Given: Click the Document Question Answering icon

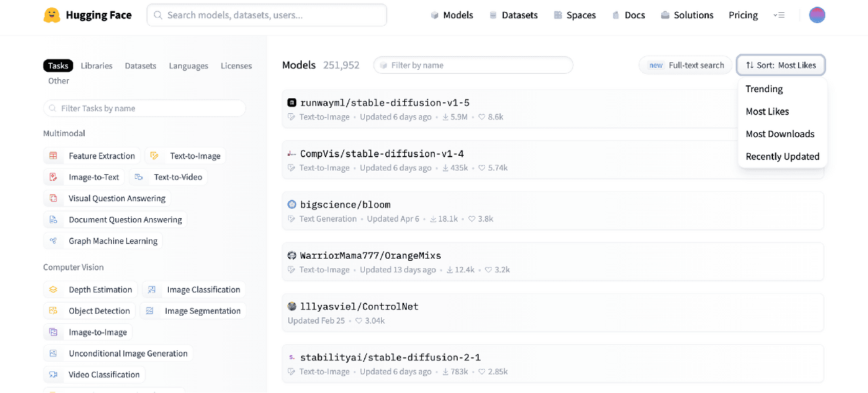Looking at the screenshot, I should 53,220.
